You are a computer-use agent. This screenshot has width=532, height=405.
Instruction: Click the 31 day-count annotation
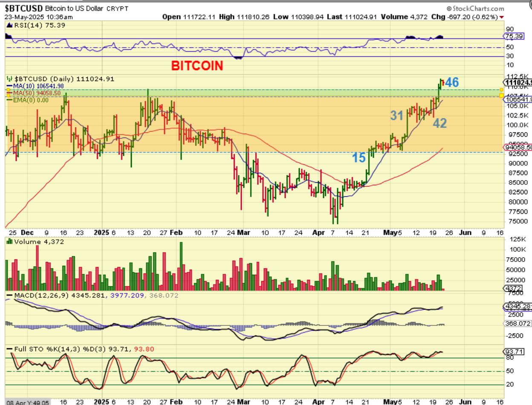click(x=397, y=115)
